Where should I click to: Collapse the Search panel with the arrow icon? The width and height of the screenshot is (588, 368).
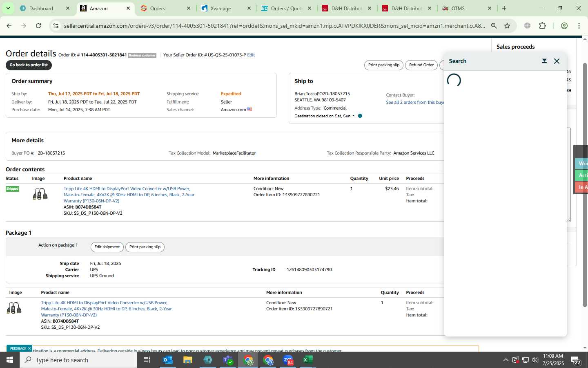544,61
